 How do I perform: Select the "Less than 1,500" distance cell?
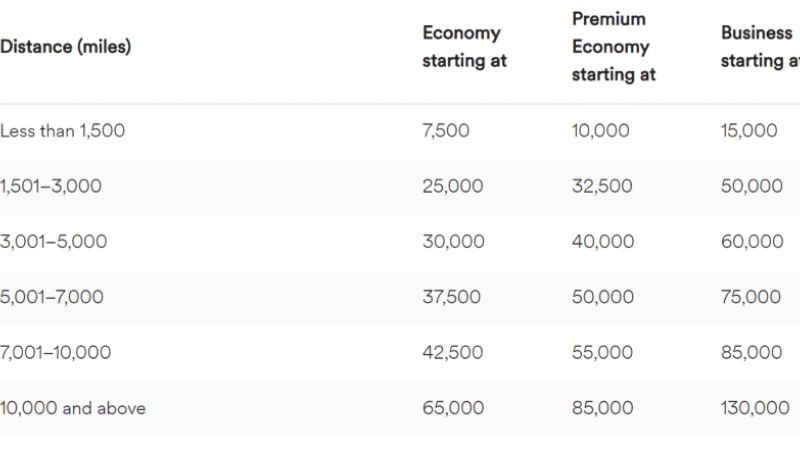[x=63, y=130]
